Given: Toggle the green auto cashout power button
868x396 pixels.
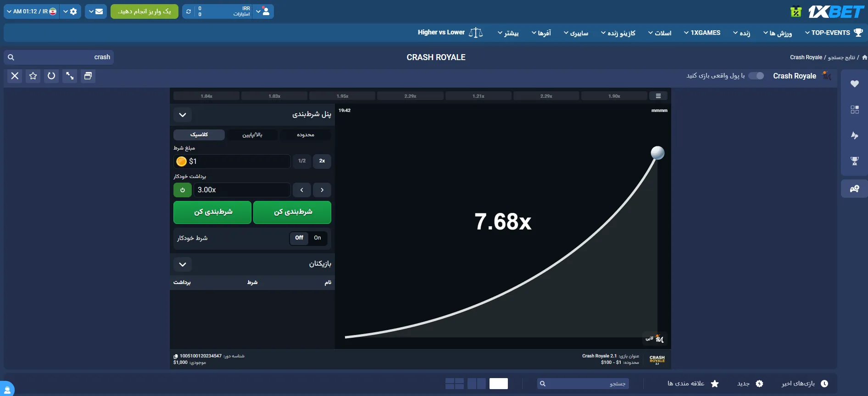Looking at the screenshot, I should (183, 190).
